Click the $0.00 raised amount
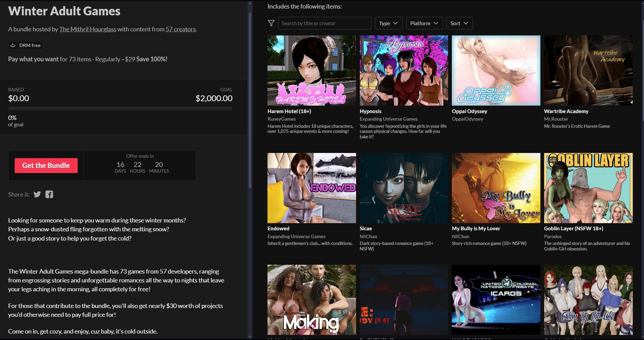This screenshot has width=644, height=340. pyautogui.click(x=19, y=98)
